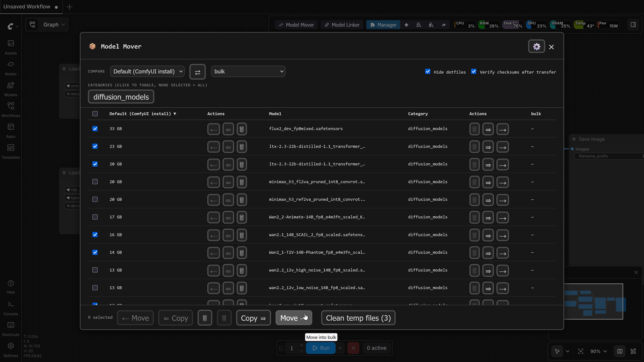The height and width of the screenshot is (362, 644).
Task: Move left arrow on flux2_dev_fp8mixed row
Action: point(213,129)
